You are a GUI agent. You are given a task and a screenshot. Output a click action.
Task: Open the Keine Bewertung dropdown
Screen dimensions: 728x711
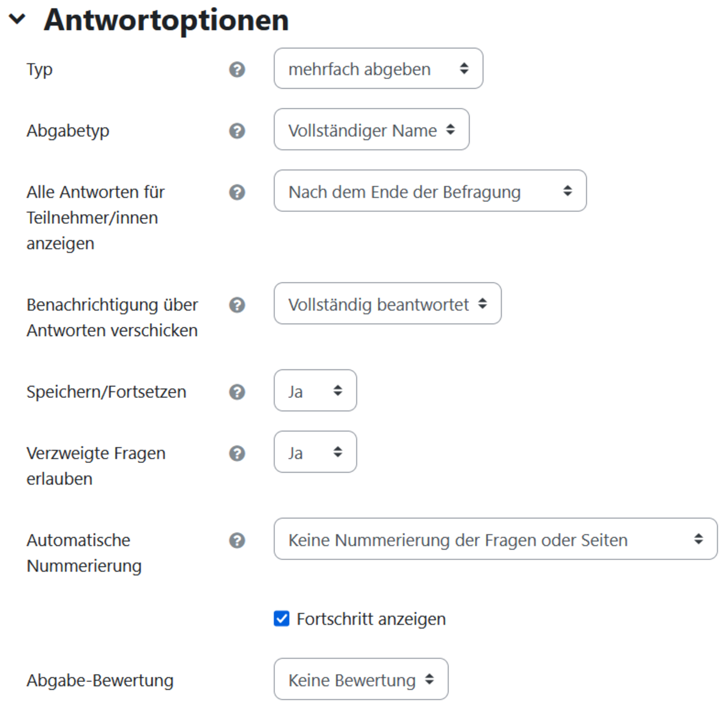click(x=361, y=679)
